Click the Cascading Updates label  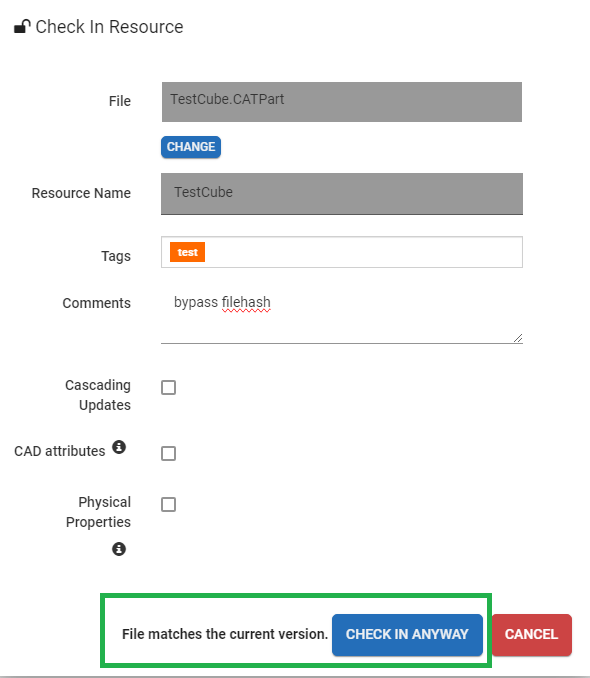98,395
